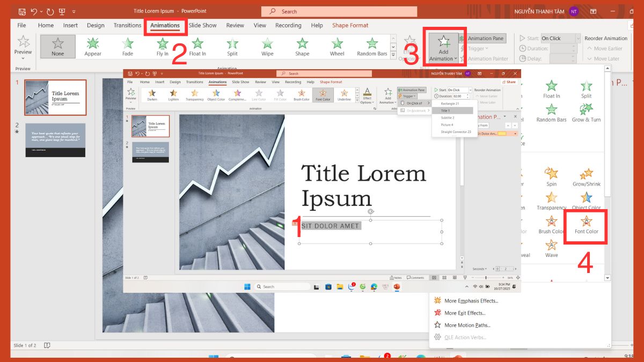Toggle the Notes pane visibility
The image size is (644, 362).
[395, 277]
